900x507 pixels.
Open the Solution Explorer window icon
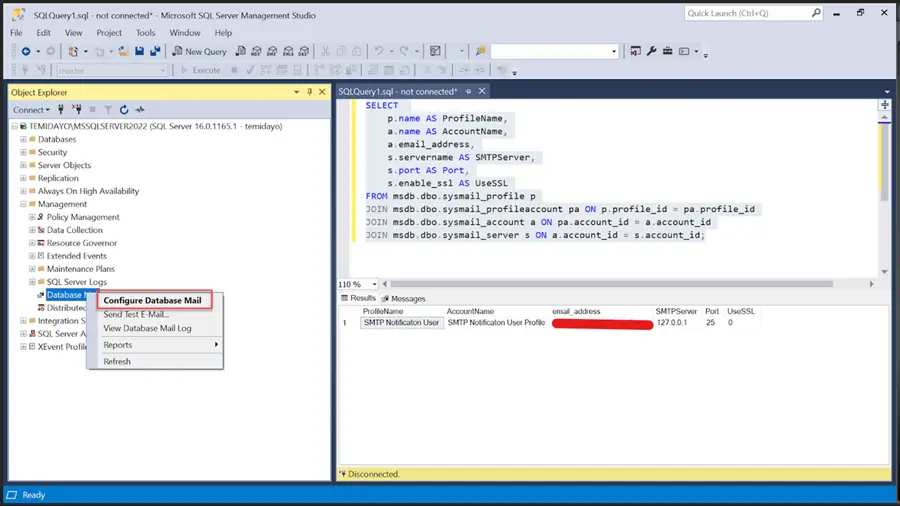(635, 51)
